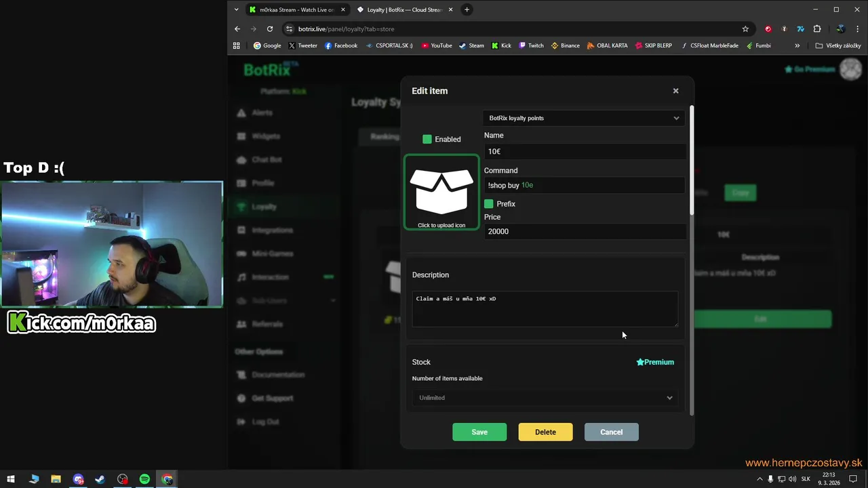Open the Windows notification center
Viewport: 868px width, 488px height.
[853, 479]
